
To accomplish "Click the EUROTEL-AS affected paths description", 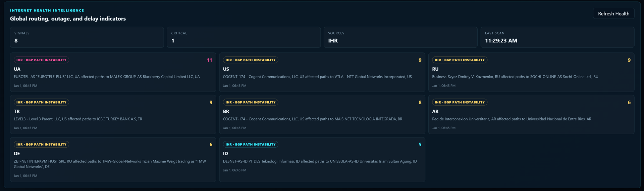I will coord(107,77).
